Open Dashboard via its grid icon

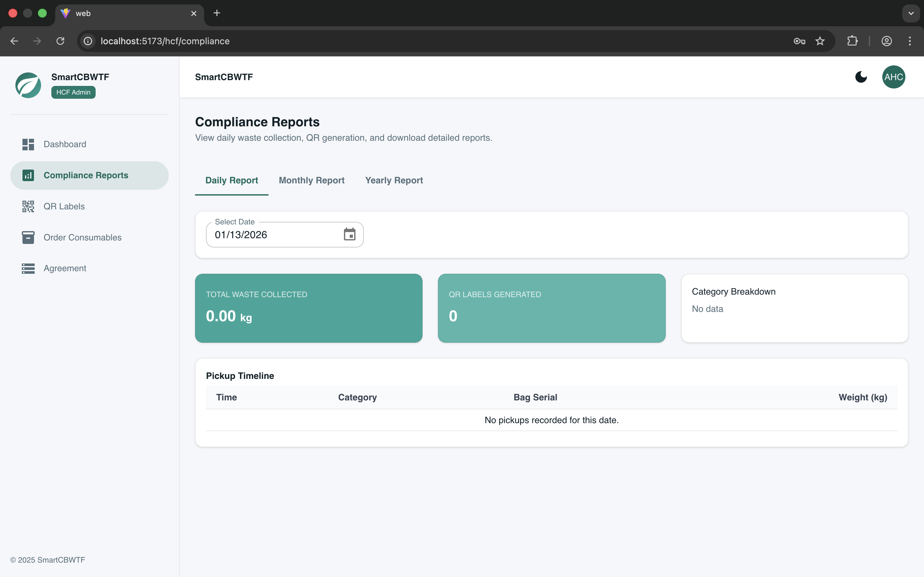coord(28,144)
